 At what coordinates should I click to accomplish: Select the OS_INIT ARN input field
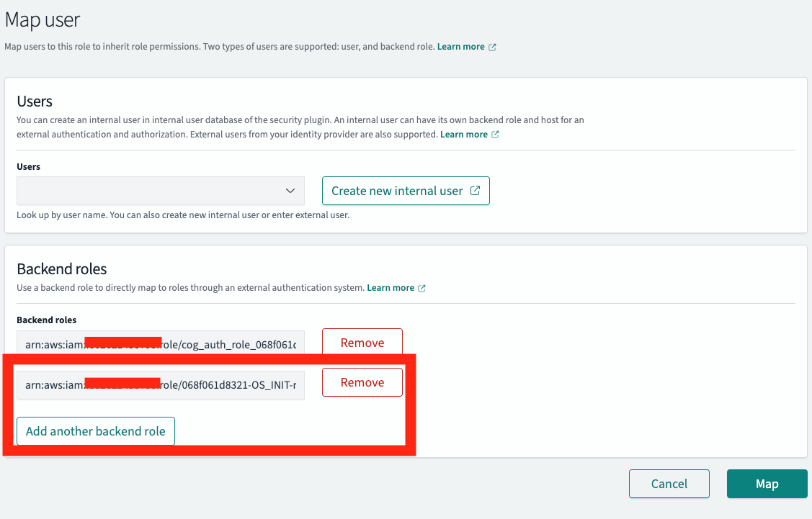pyautogui.click(x=160, y=385)
